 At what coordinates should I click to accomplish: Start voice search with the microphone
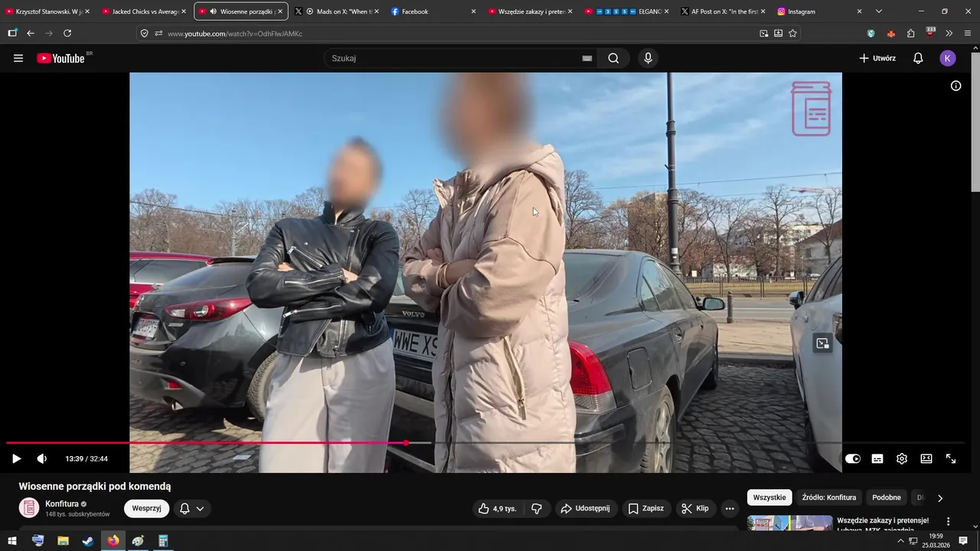[x=648, y=58]
